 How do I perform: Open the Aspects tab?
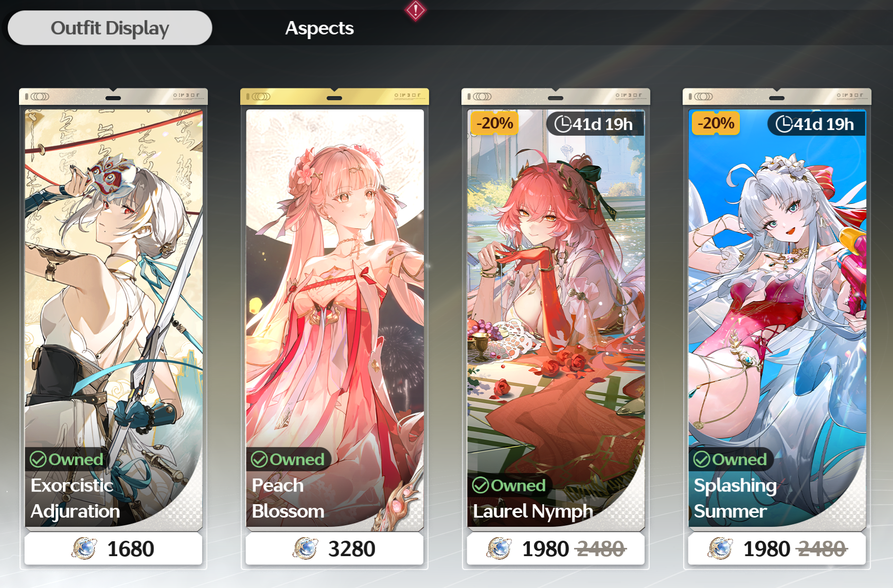point(319,28)
